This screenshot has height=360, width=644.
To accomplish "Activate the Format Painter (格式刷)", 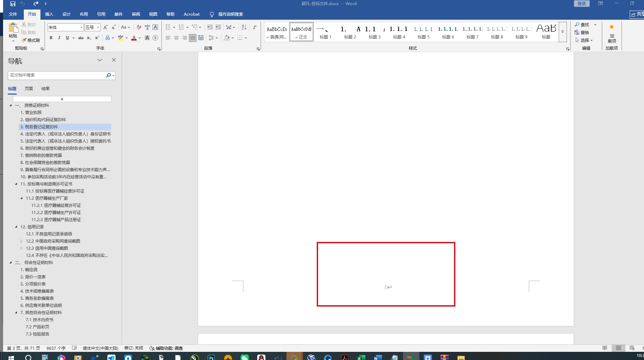I will pyautogui.click(x=30, y=40).
